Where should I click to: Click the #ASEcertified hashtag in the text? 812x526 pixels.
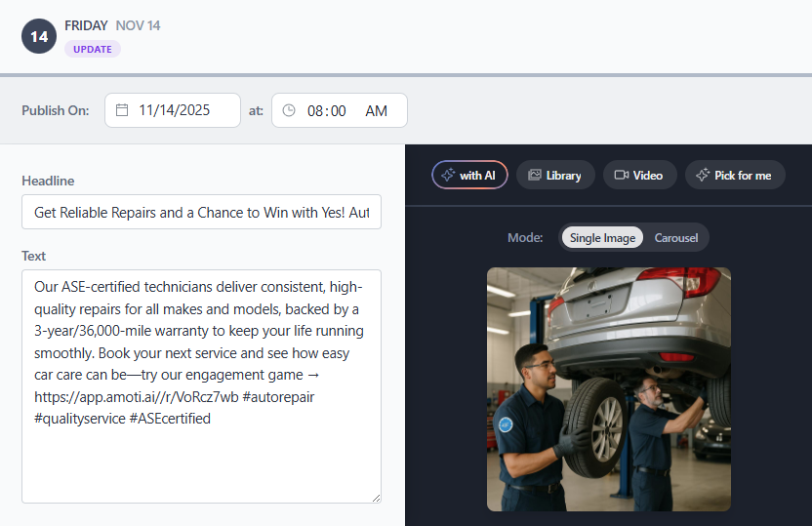pyautogui.click(x=169, y=419)
